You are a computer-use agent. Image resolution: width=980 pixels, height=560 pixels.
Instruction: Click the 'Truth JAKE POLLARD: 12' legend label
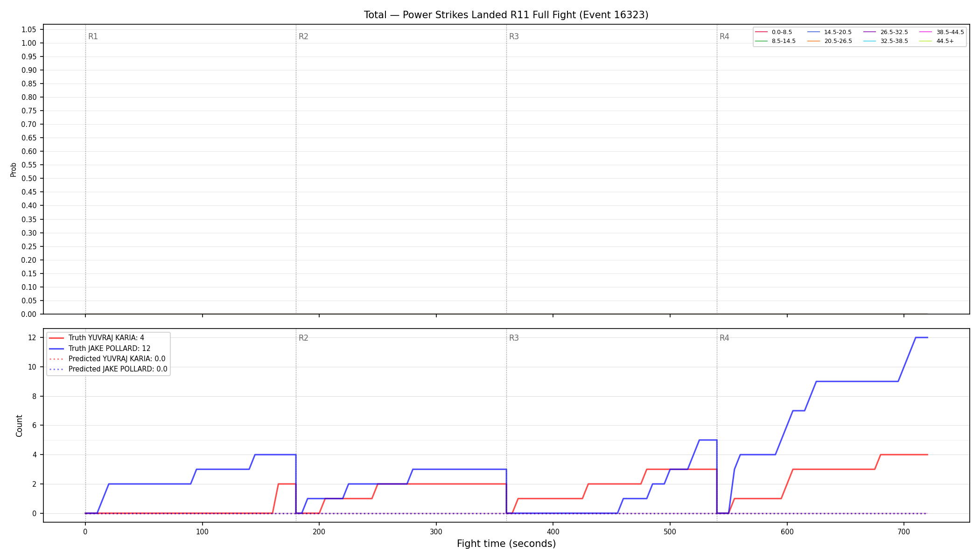tap(109, 349)
